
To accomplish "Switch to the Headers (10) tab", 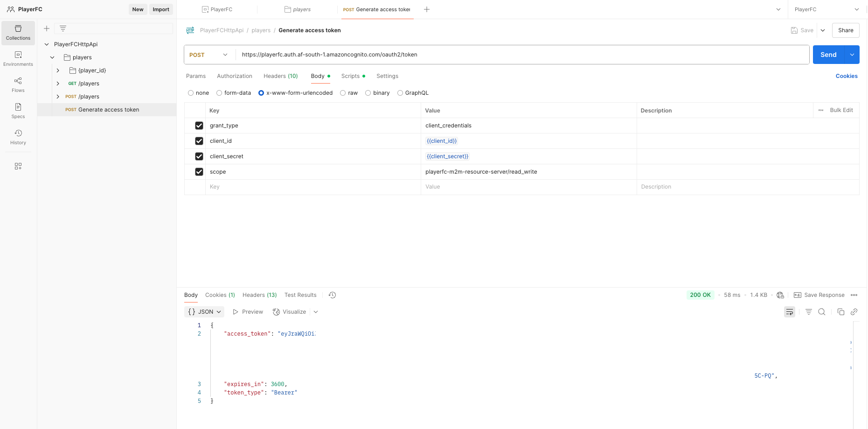I will [281, 76].
